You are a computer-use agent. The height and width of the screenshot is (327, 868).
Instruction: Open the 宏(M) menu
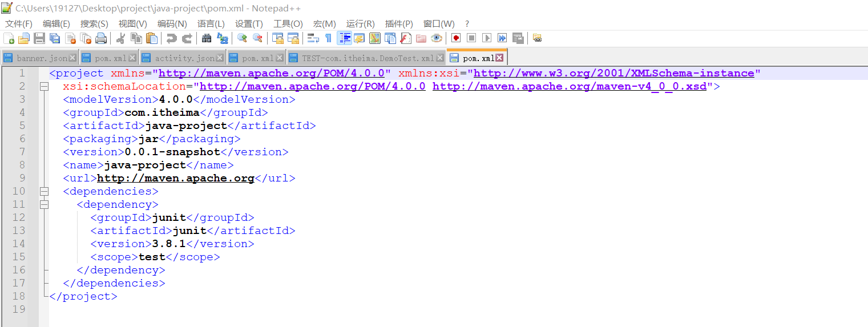point(325,23)
